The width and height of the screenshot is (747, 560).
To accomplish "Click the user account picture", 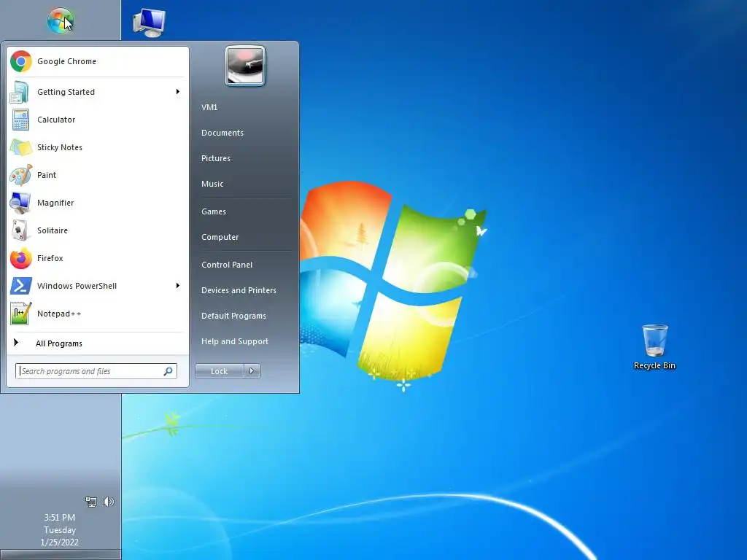I will 245,66.
